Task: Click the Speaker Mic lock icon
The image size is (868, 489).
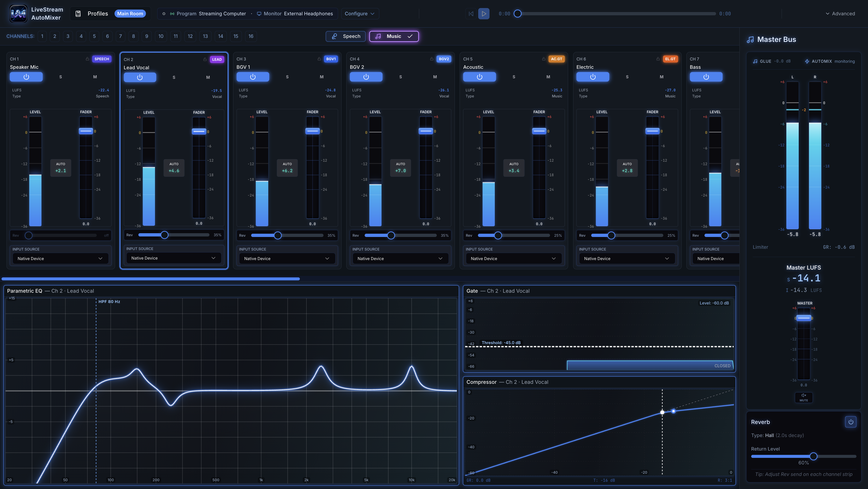Action: pos(87,59)
